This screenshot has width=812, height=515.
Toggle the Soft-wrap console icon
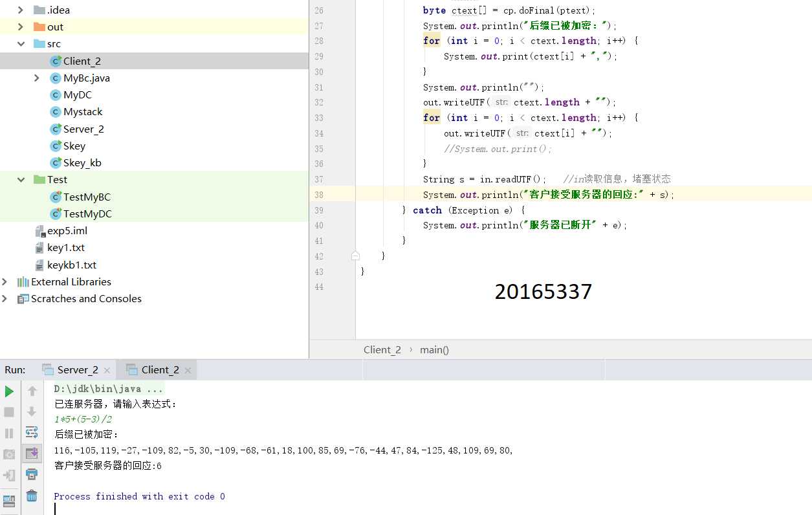pos(32,433)
